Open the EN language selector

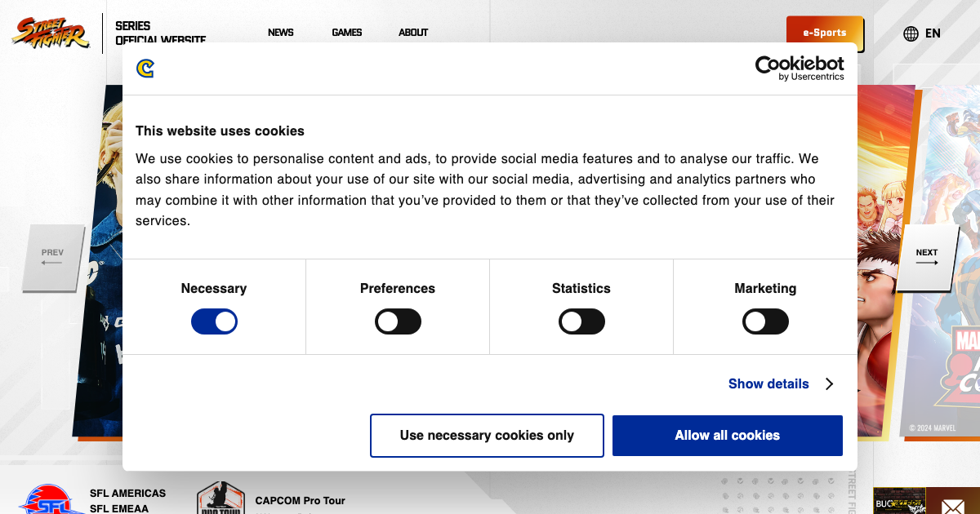tap(933, 33)
